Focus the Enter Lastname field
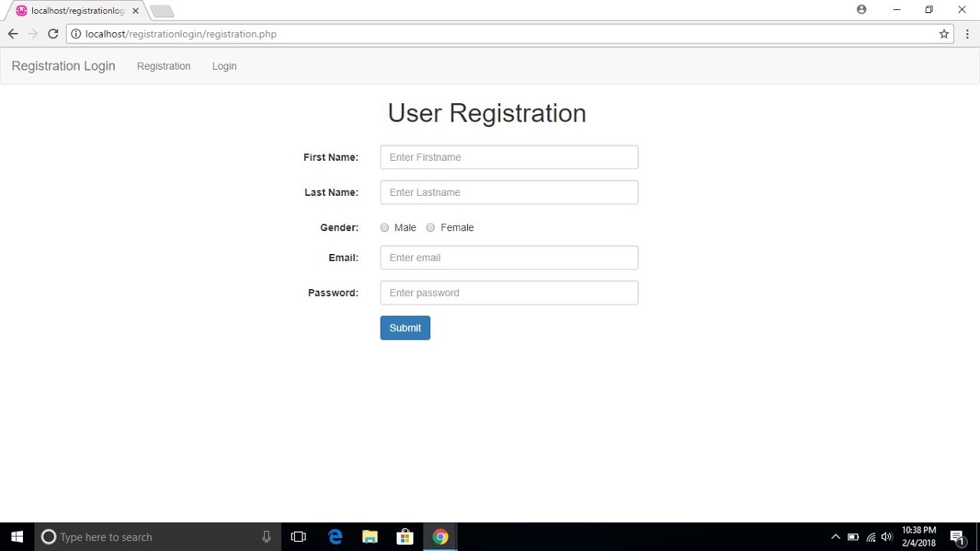The height and width of the screenshot is (551, 980). (x=509, y=192)
